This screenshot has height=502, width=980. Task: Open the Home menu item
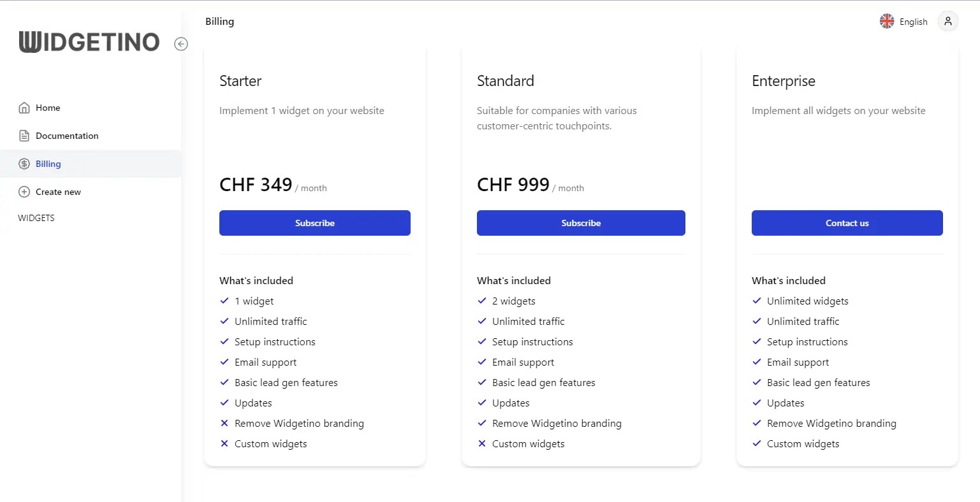pyautogui.click(x=48, y=108)
